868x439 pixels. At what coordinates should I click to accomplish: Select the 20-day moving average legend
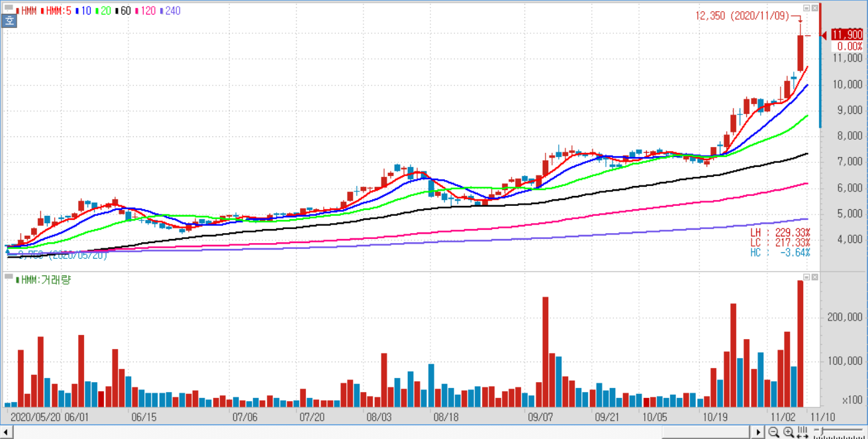[103, 11]
